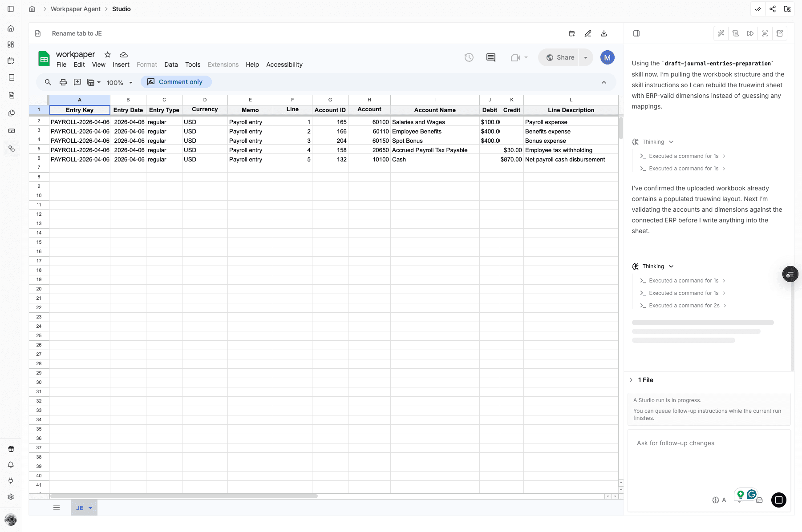Toggle the left sidebar panel icon
This screenshot has width=802, height=532.
coord(11,9)
